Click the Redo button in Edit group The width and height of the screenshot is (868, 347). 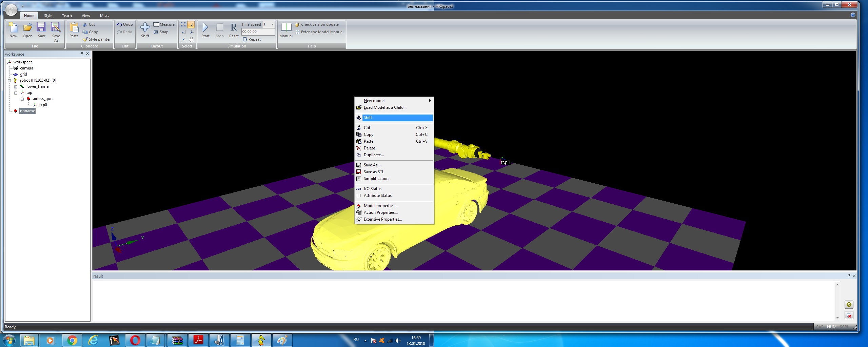[124, 32]
